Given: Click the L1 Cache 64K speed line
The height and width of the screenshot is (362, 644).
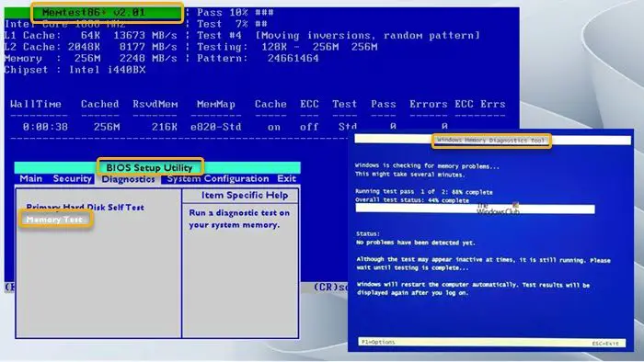Looking at the screenshot, I should [x=91, y=35].
